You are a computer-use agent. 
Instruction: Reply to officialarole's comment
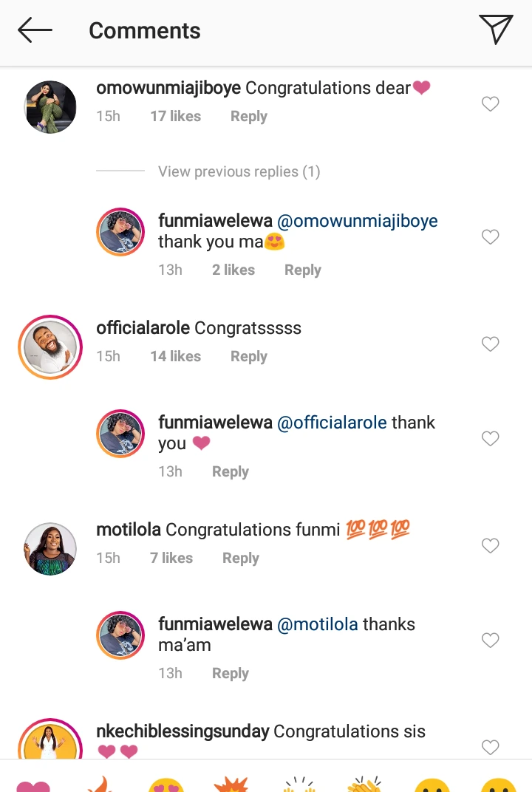pos(248,356)
